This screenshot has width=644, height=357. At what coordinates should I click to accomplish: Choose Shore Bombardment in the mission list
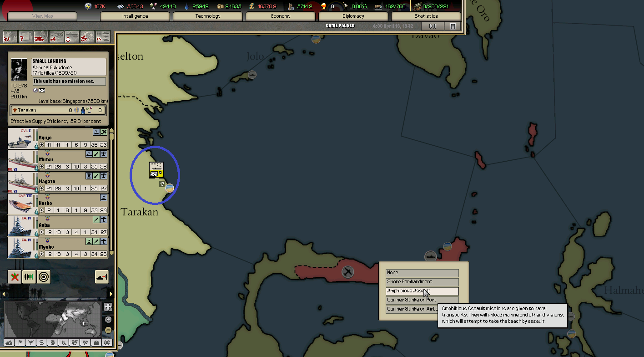click(422, 282)
